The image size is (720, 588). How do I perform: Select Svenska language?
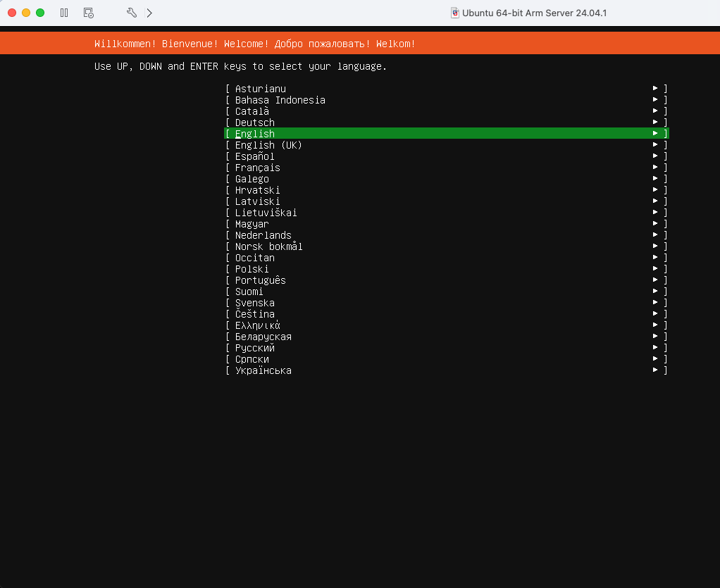447,303
